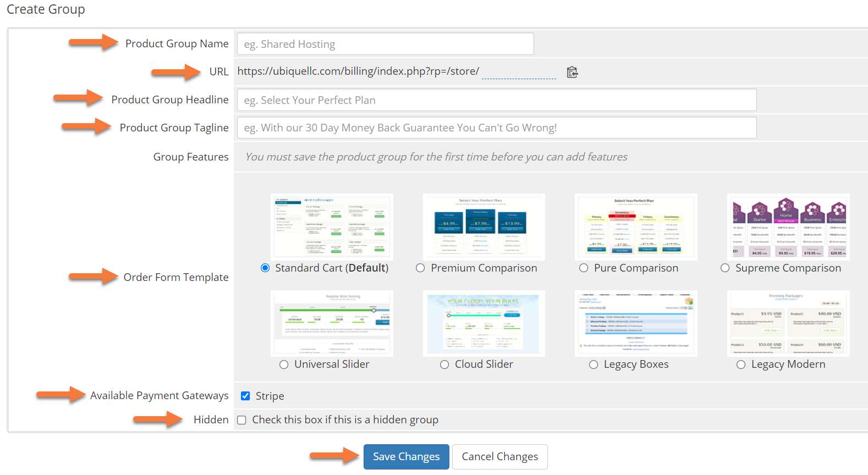Image resolution: width=868 pixels, height=475 pixels.
Task: Click the Product Group Tagline input
Action: tap(496, 128)
